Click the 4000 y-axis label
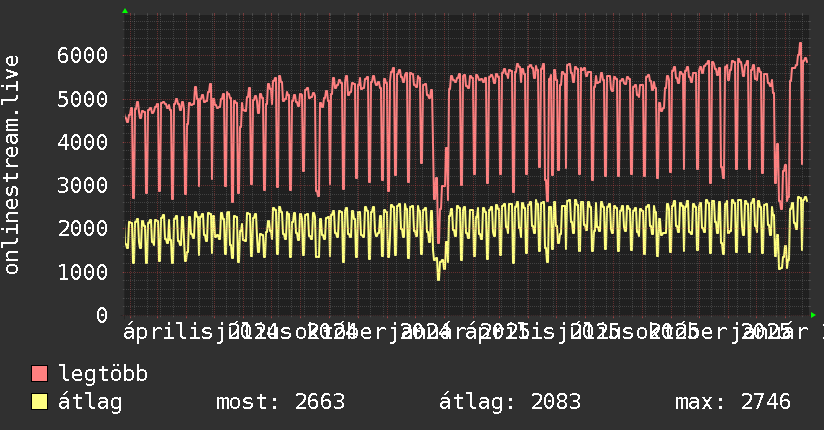The width and height of the screenshot is (824, 430). pyautogui.click(x=80, y=142)
